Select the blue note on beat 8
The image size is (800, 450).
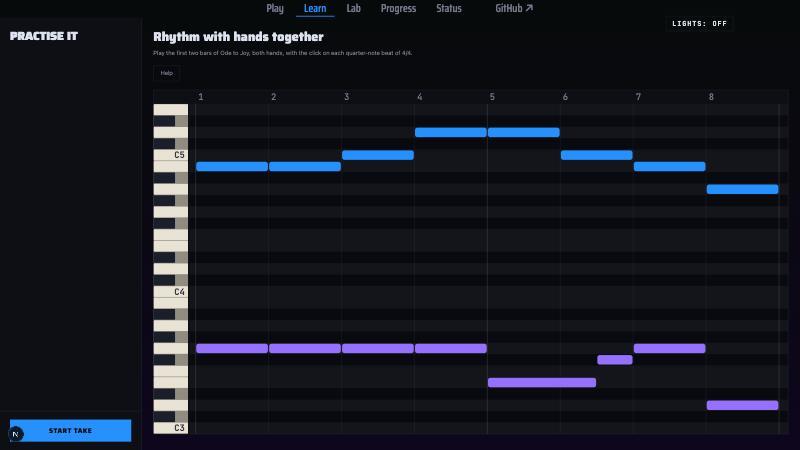tap(742, 189)
